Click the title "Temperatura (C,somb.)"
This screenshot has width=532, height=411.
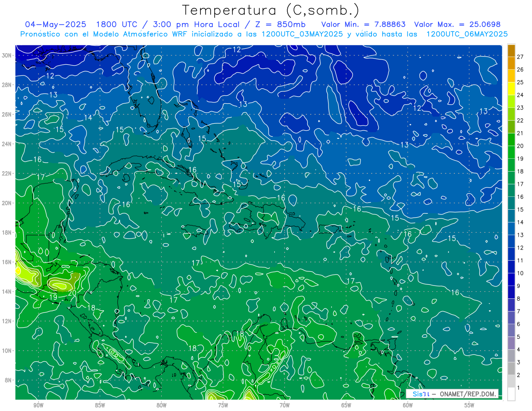tap(270, 10)
